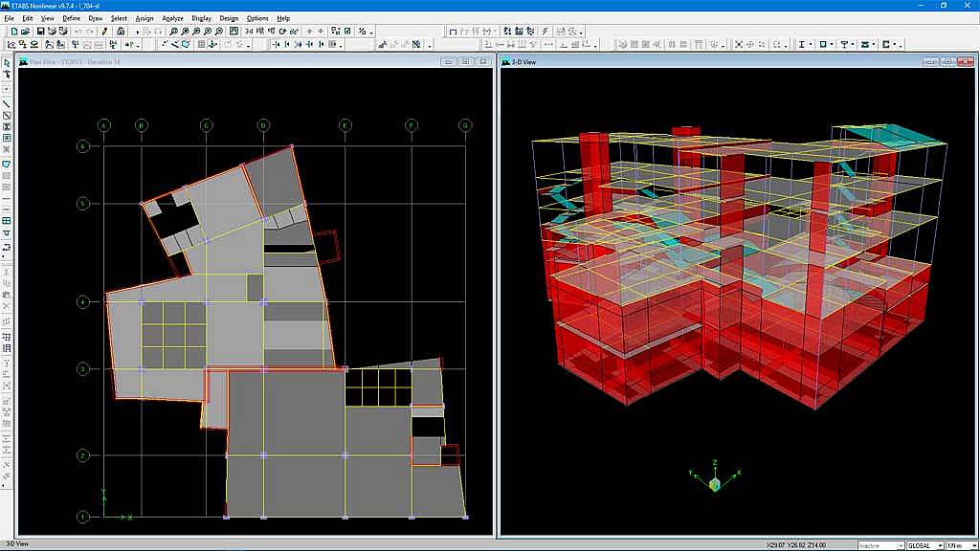Viewport: 980px width, 551px height.
Task: Open the Analyze menu
Action: pos(172,18)
